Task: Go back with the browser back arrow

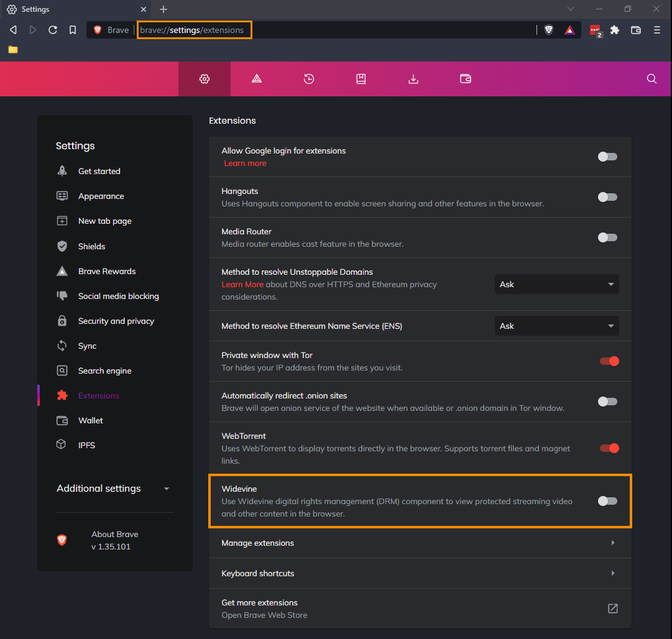Action: [13, 30]
